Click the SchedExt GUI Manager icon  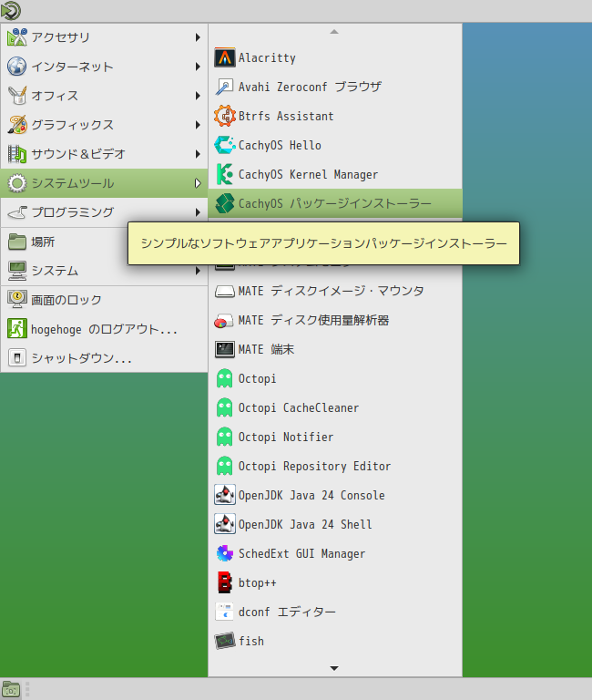pyautogui.click(x=224, y=553)
